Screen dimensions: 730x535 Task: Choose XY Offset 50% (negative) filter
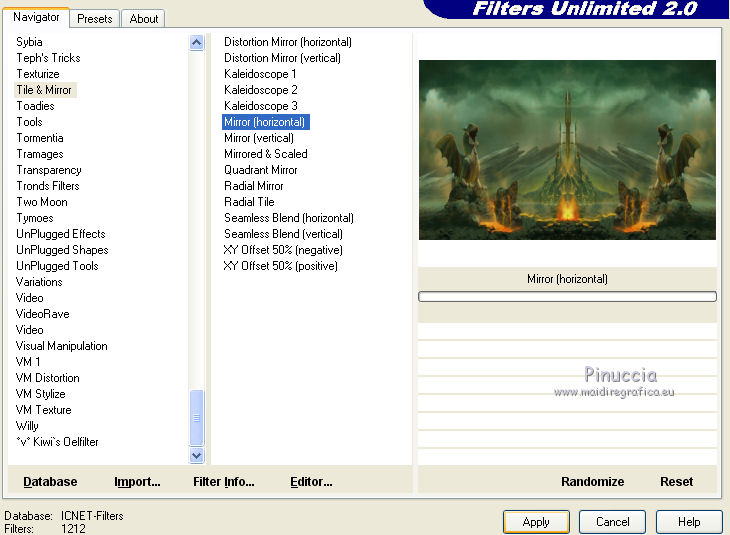pos(283,250)
